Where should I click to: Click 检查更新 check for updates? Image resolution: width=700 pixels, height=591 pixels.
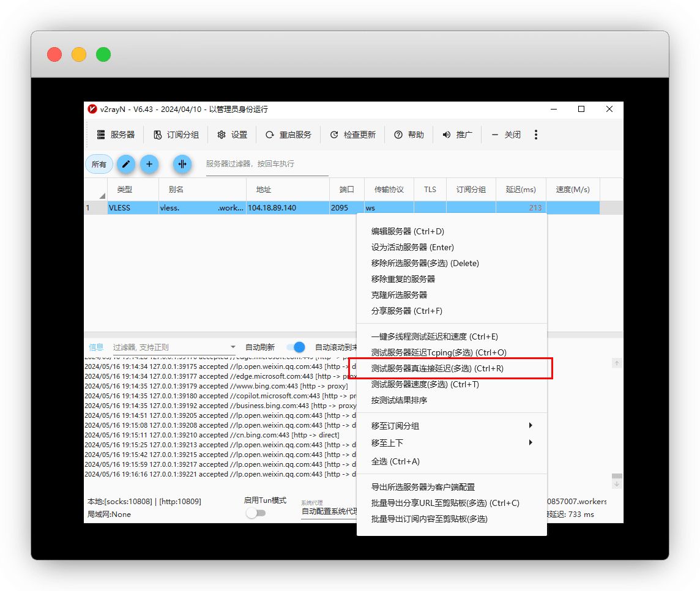(x=352, y=135)
